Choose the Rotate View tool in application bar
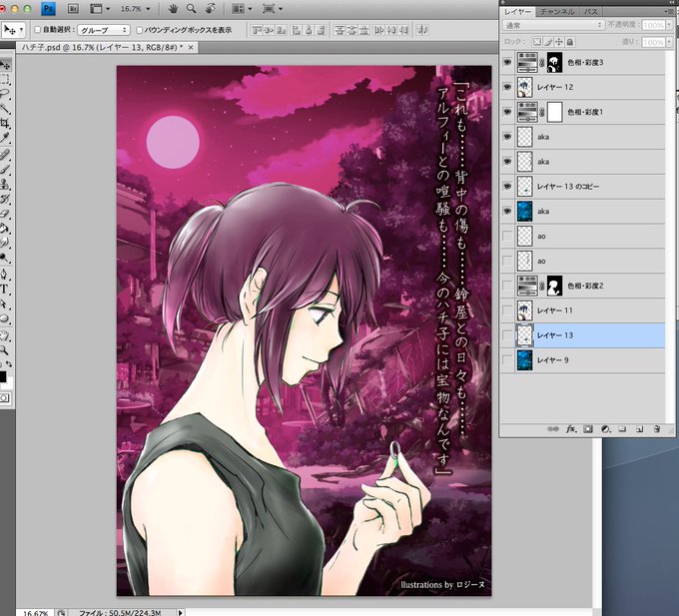The width and height of the screenshot is (679, 616). click(x=210, y=8)
